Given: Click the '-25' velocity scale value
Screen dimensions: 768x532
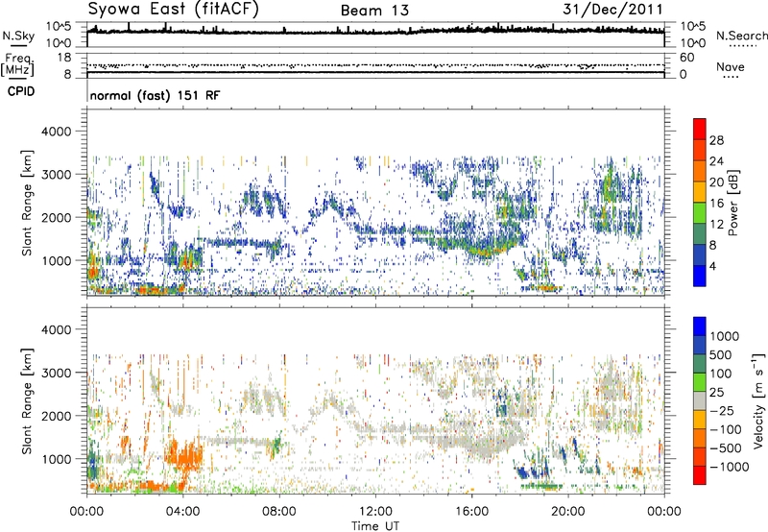Looking at the screenshot, I should (720, 411).
